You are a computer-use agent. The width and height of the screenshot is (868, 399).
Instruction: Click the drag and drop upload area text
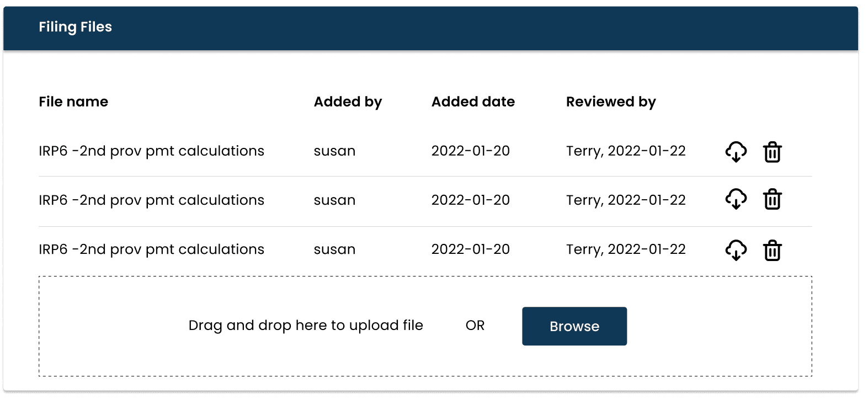tap(306, 326)
